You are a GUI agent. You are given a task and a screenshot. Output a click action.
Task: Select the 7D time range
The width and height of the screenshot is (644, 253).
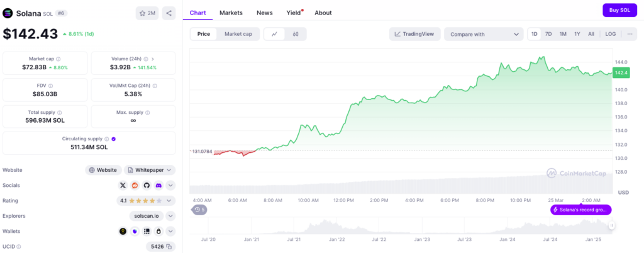coord(548,34)
